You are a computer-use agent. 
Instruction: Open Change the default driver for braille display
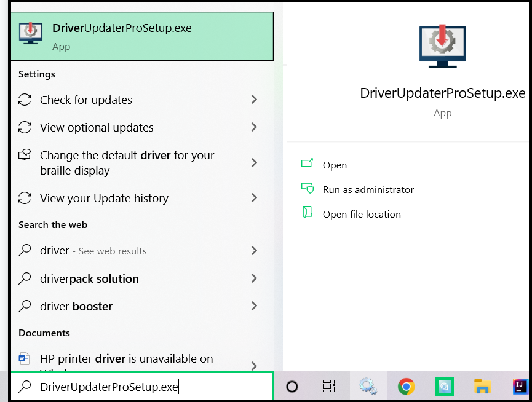point(137,163)
